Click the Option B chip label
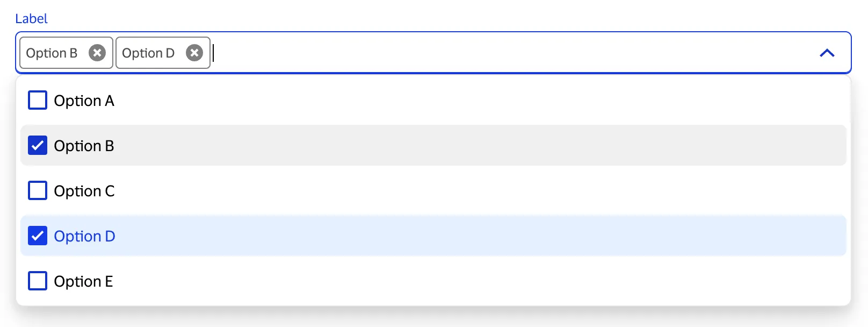The width and height of the screenshot is (868, 327). 52,53
